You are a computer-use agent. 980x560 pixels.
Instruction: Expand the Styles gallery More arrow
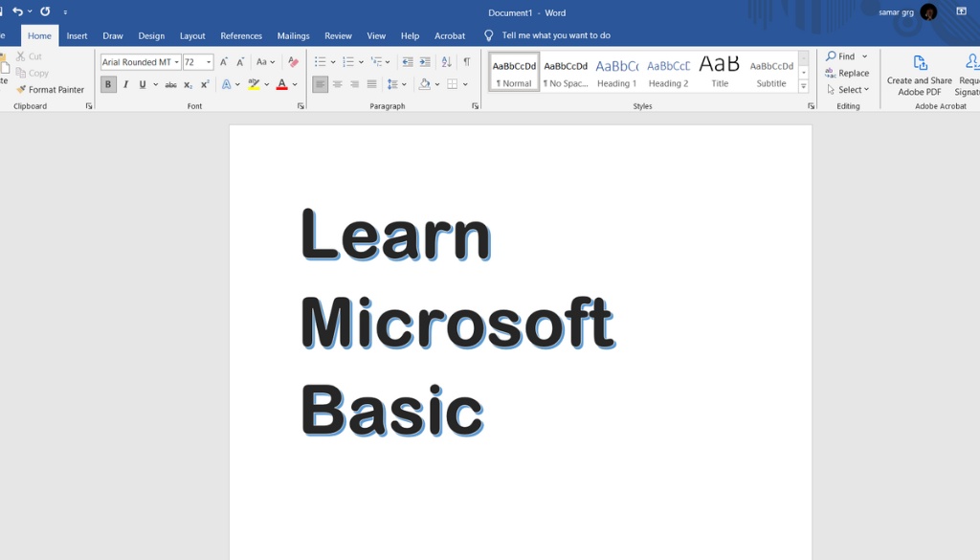point(804,87)
